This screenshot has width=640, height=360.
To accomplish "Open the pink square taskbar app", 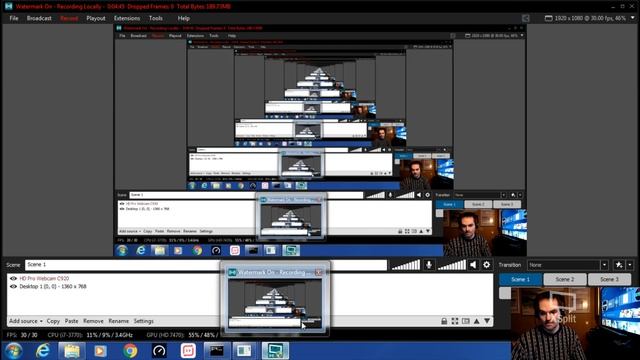I will pyautogui.click(x=188, y=351).
